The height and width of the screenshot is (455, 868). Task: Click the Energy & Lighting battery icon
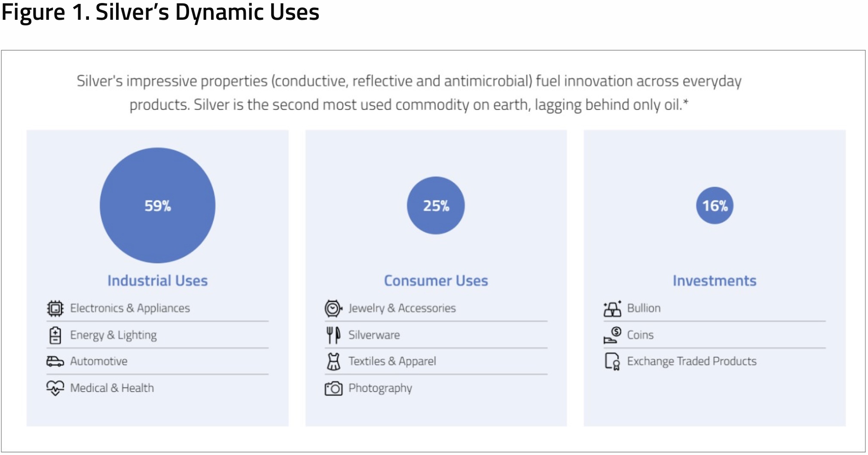point(55,335)
